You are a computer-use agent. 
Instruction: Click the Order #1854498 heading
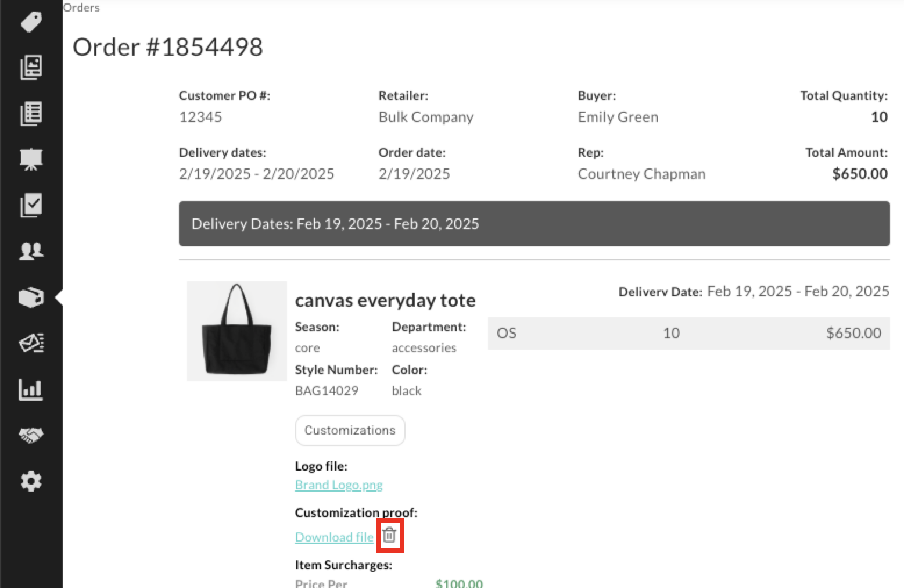pos(168,47)
